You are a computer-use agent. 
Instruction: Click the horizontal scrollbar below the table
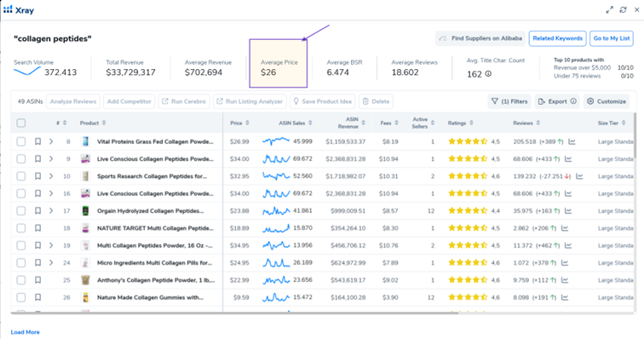tap(234, 313)
